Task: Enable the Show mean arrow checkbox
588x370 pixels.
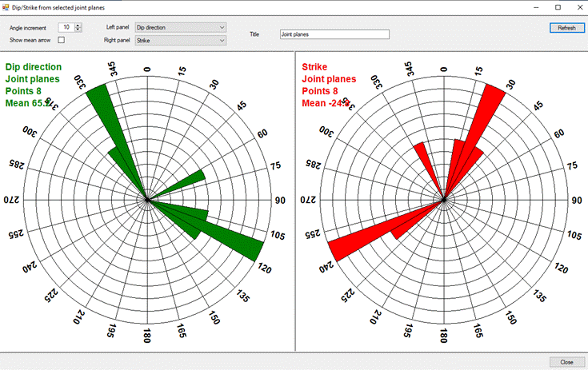Action: pos(62,40)
